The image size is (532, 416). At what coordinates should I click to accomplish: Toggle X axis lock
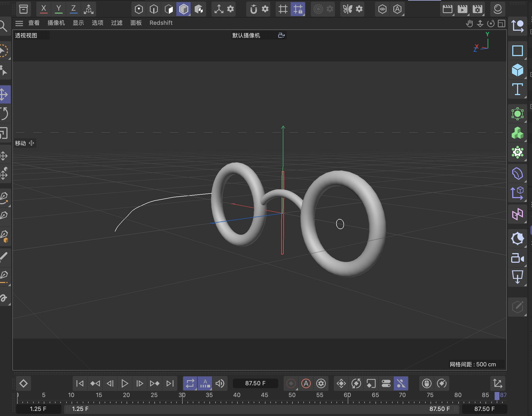point(44,9)
